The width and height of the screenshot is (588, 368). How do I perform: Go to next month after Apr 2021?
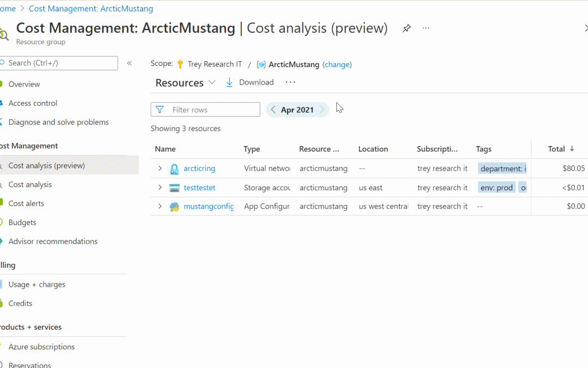point(322,110)
